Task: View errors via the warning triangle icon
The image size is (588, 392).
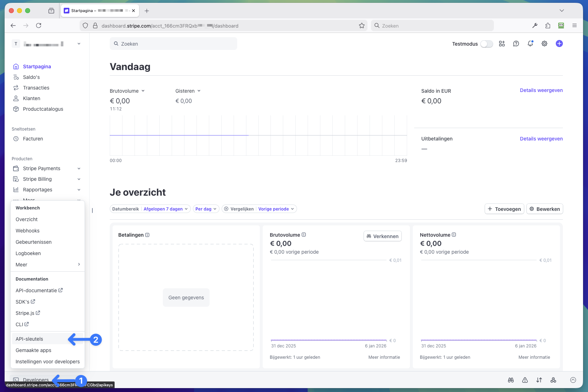Action: [525, 380]
